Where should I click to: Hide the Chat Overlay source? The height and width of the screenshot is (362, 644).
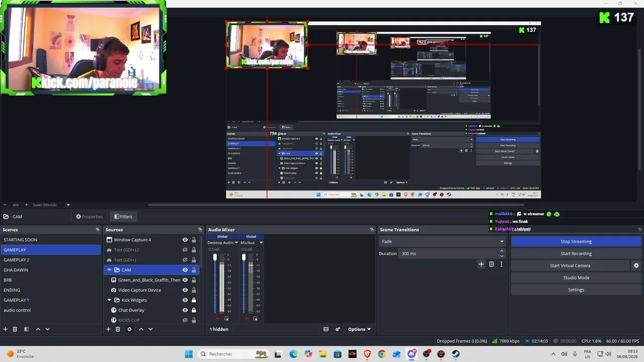coord(185,310)
